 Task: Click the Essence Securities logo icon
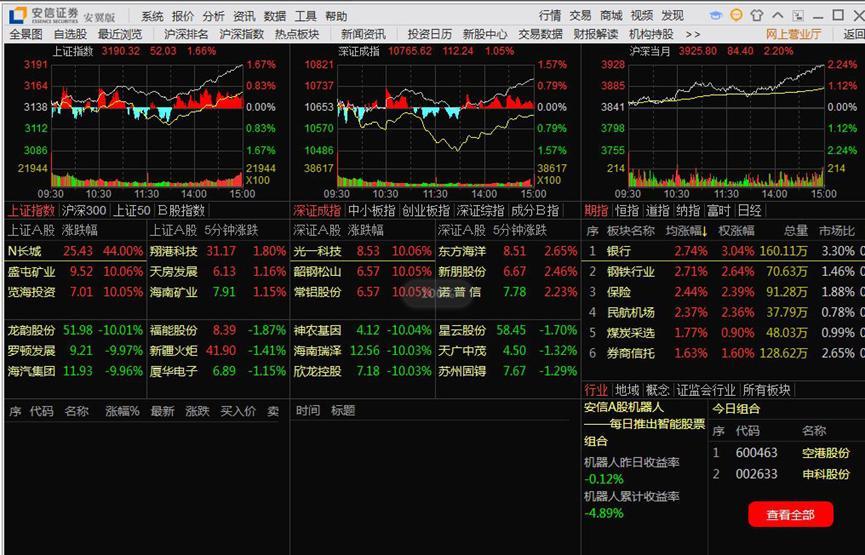click(x=17, y=15)
